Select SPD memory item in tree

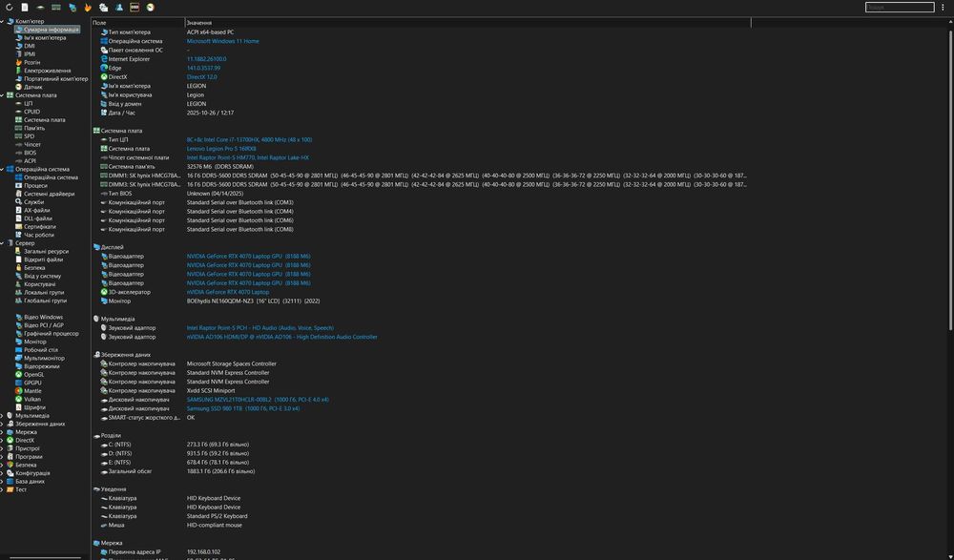(x=25, y=136)
